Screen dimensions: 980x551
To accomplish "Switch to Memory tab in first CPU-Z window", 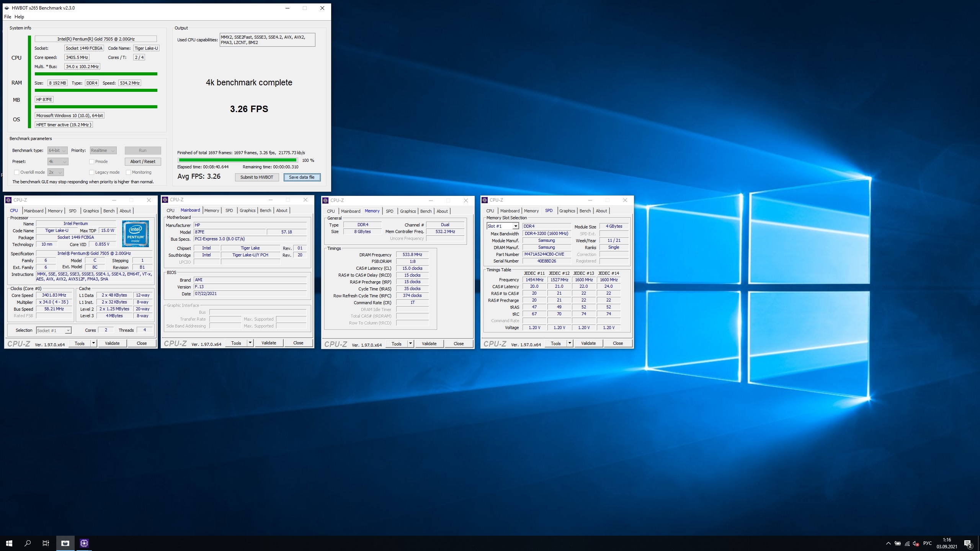I will click(55, 211).
